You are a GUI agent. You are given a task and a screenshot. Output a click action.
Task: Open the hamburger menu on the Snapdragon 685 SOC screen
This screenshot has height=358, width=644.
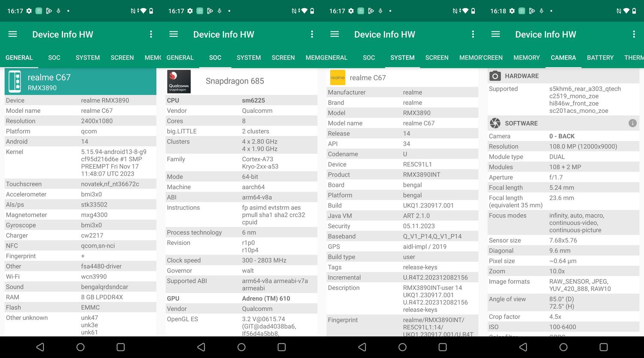click(173, 34)
